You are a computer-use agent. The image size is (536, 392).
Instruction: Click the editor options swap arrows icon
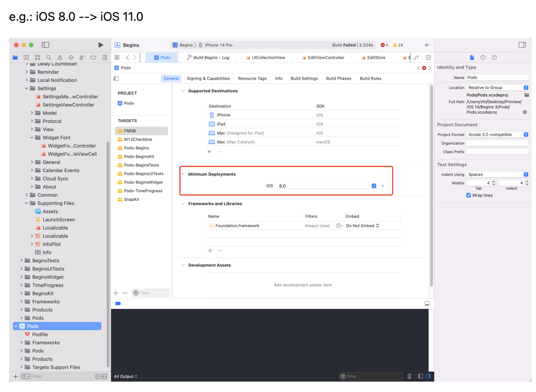point(416,57)
